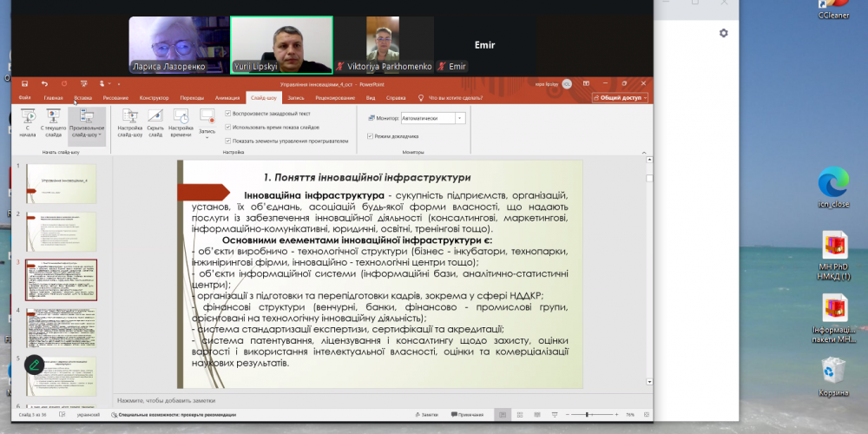Switch to Slide Sorter view in the status bar
The width and height of the screenshot is (868, 434).
tap(520, 415)
